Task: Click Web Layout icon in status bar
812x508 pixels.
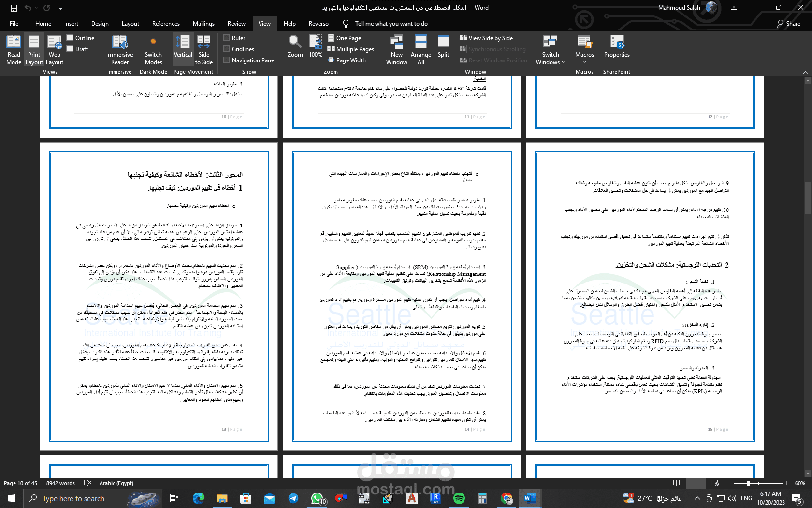Action: pos(715,483)
